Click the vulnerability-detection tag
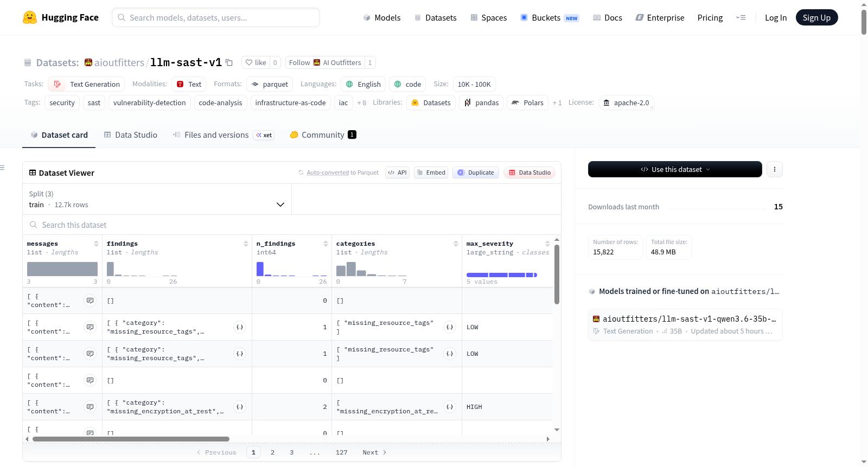The height and width of the screenshot is (467, 868). pos(150,103)
